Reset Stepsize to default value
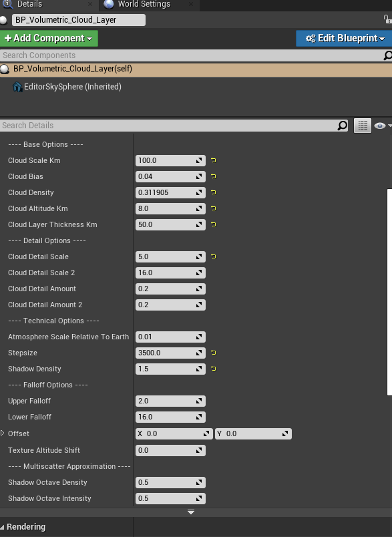Viewport: 392px width, 537px height. tap(214, 353)
